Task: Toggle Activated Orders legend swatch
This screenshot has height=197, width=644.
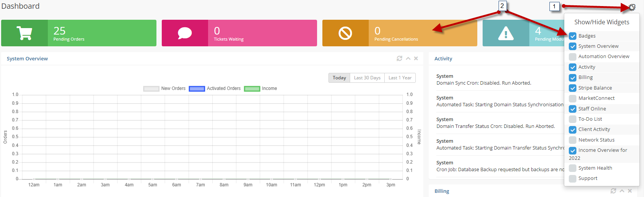Action: (x=197, y=89)
